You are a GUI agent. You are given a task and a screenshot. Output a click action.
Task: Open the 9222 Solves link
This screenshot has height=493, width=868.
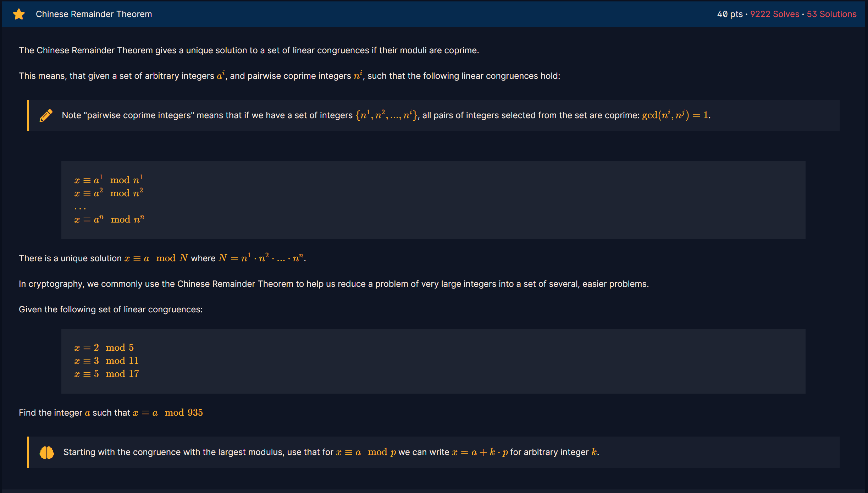coord(774,14)
